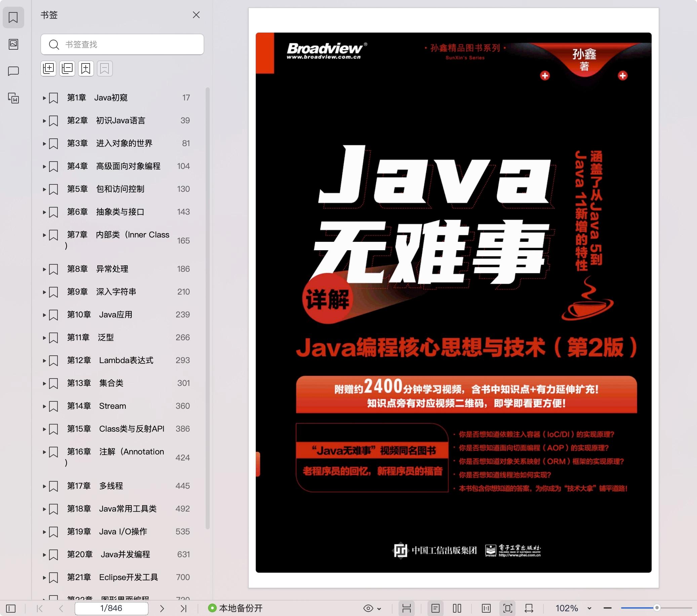Expand 第5章 包和访问控制 bookmark

[x=44, y=189]
